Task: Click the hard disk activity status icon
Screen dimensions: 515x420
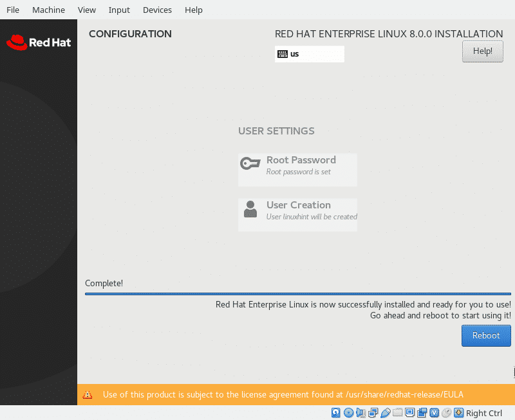Action: pos(335,412)
